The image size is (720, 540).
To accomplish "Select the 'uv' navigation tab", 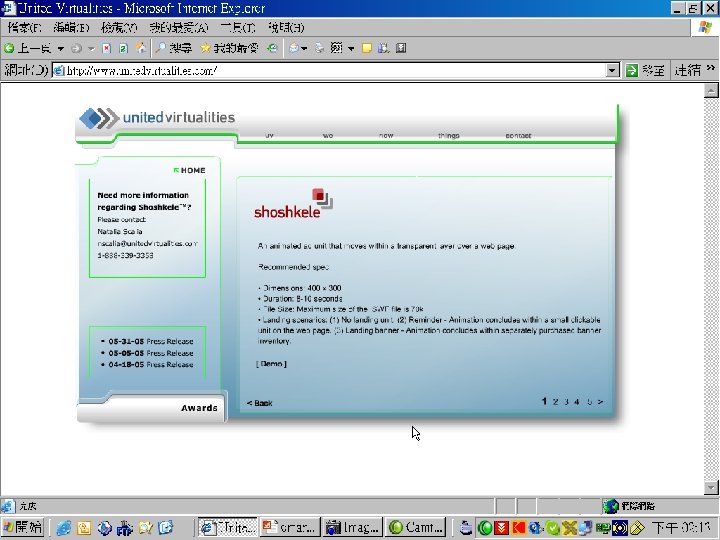I will 270,135.
